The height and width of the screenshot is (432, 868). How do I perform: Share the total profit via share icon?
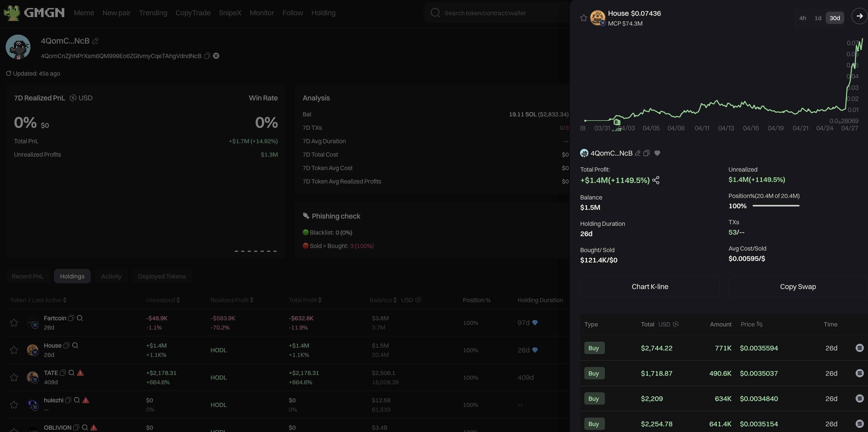(x=656, y=180)
